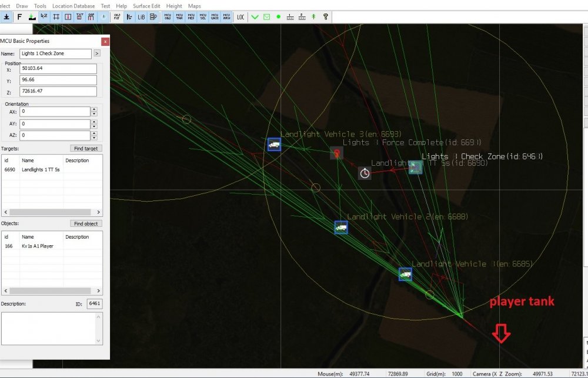Image resolution: width=588 pixels, height=378 pixels.
Task: Select Landlight Vehicle 3 icon on map
Action: (x=274, y=145)
